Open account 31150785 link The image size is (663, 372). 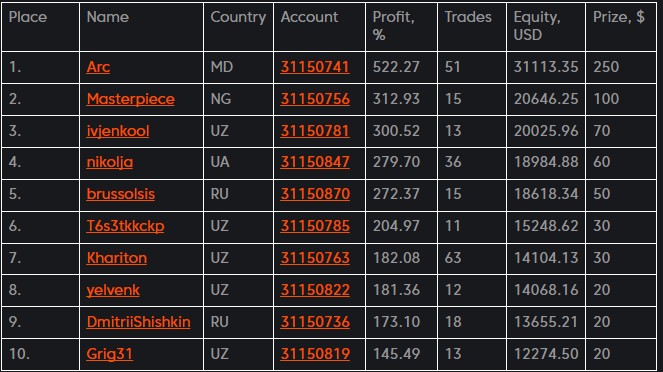click(x=315, y=226)
